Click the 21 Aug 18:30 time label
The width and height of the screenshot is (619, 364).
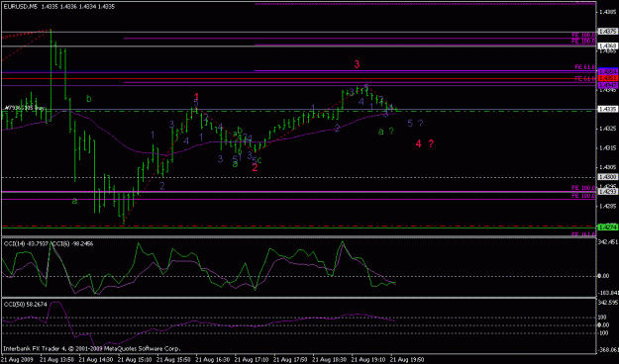tap(329, 360)
